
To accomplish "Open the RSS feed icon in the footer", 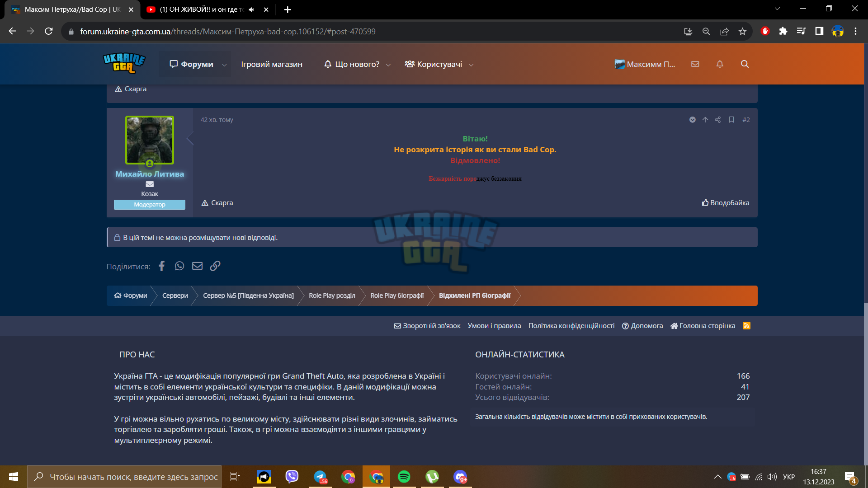I will [x=746, y=326].
